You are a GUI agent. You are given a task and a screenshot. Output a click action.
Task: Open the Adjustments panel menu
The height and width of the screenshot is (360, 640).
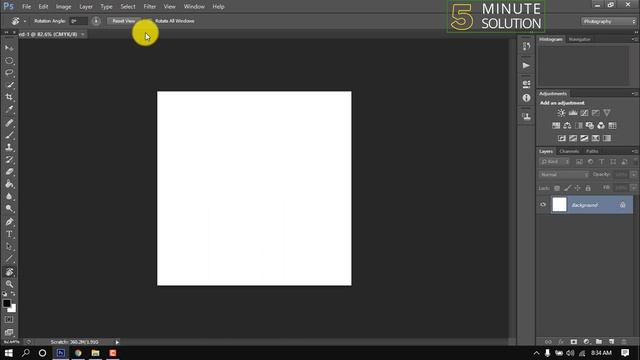point(634,94)
